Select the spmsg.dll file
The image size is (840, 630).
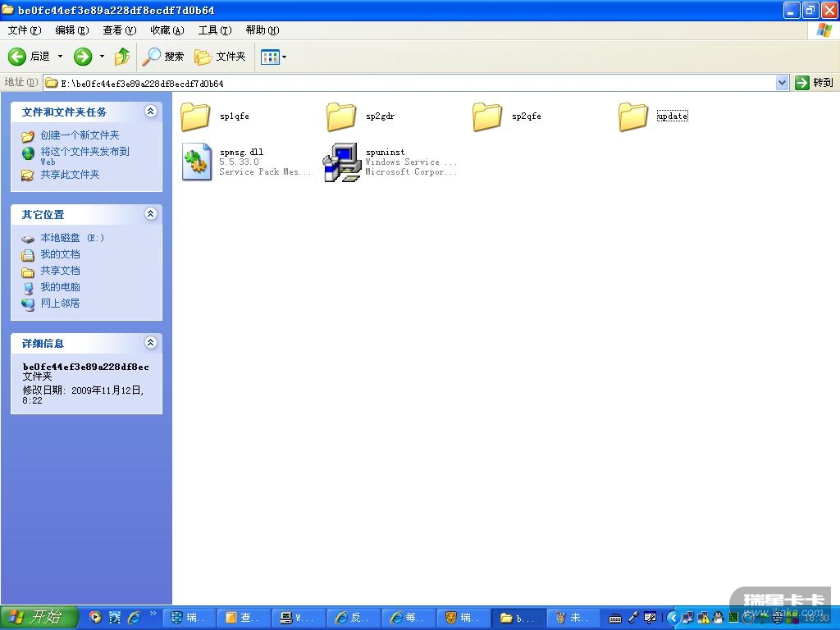197,162
